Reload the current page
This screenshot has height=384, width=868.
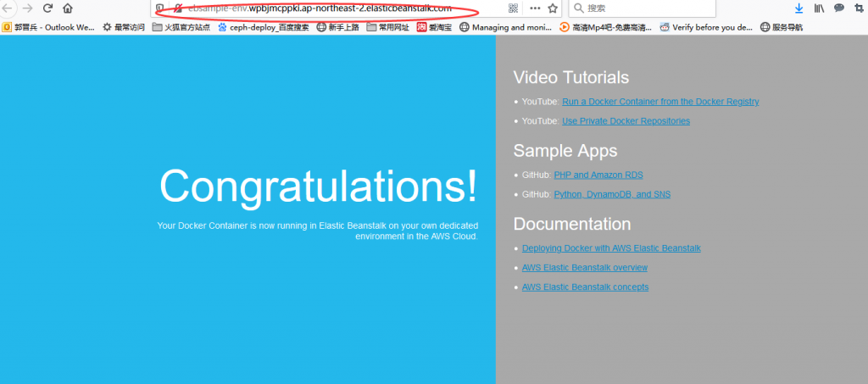click(x=47, y=8)
